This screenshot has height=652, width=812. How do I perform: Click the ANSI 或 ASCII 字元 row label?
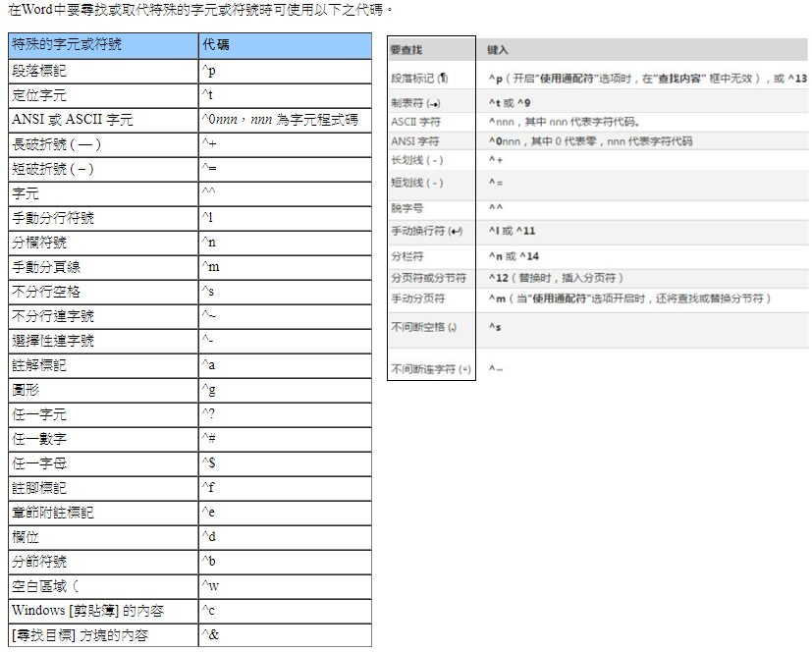coord(73,120)
